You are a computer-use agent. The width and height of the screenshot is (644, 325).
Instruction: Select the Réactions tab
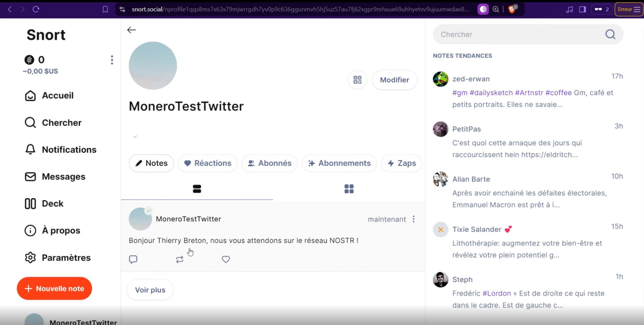[208, 163]
